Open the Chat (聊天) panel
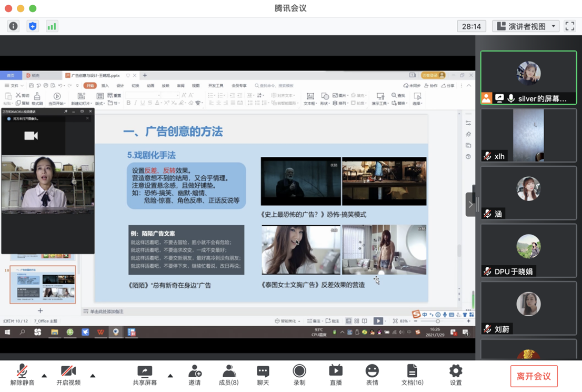This screenshot has height=392, width=582. (263, 375)
